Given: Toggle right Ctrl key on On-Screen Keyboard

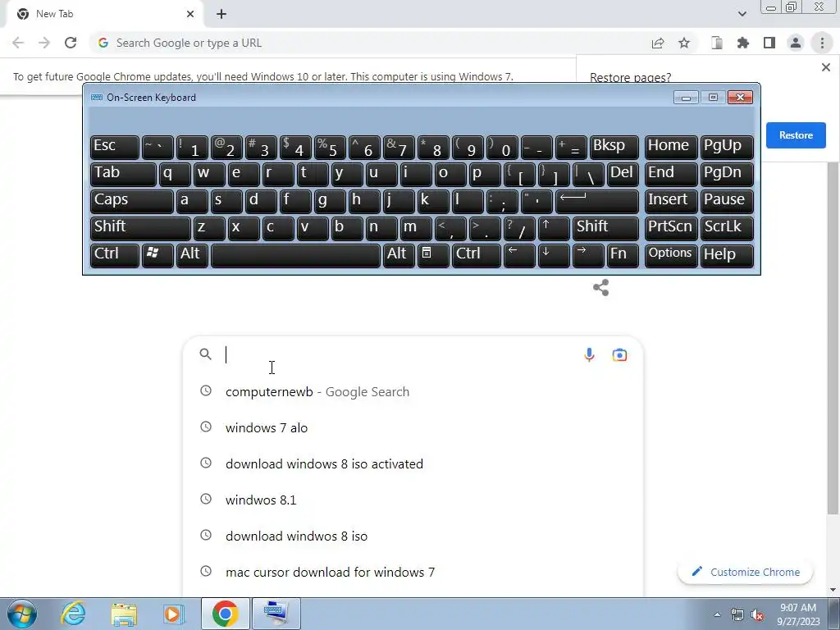Looking at the screenshot, I should (477, 255).
